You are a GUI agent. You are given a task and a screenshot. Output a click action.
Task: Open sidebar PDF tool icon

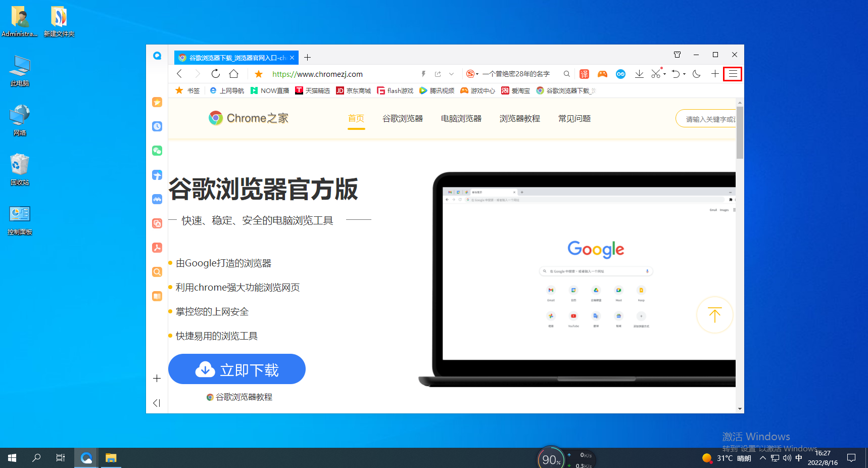tap(157, 248)
